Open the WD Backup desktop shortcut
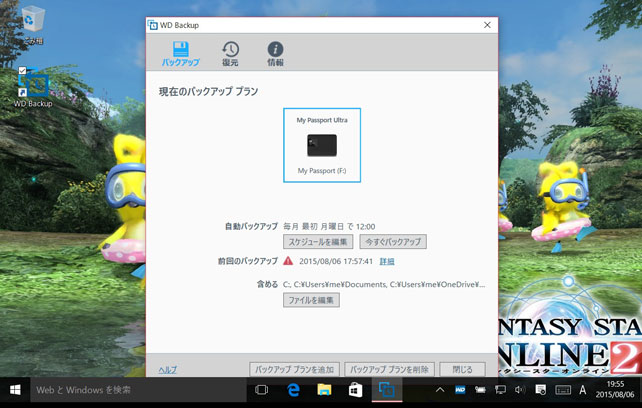642x408 pixels. (x=33, y=88)
